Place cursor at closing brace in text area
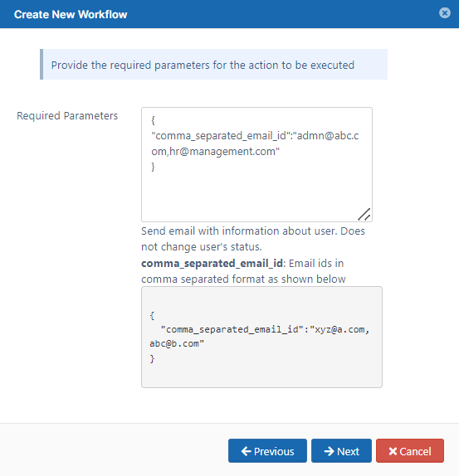Screen dimensions: 459x476 (153, 167)
